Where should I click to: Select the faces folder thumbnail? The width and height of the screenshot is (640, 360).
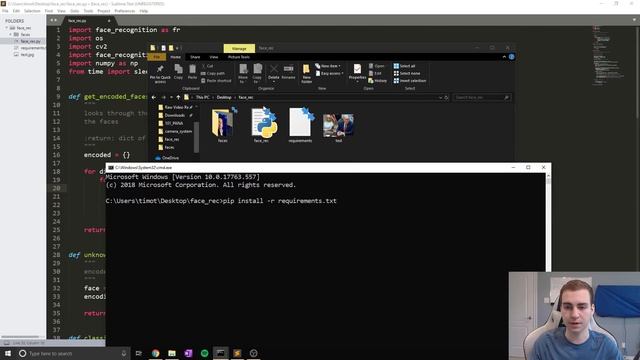pyautogui.click(x=222, y=124)
